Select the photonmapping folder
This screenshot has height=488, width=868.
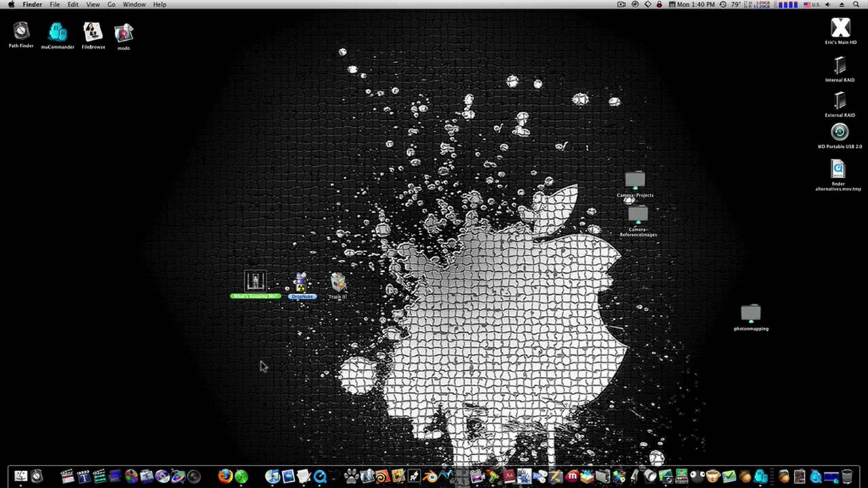point(751,314)
